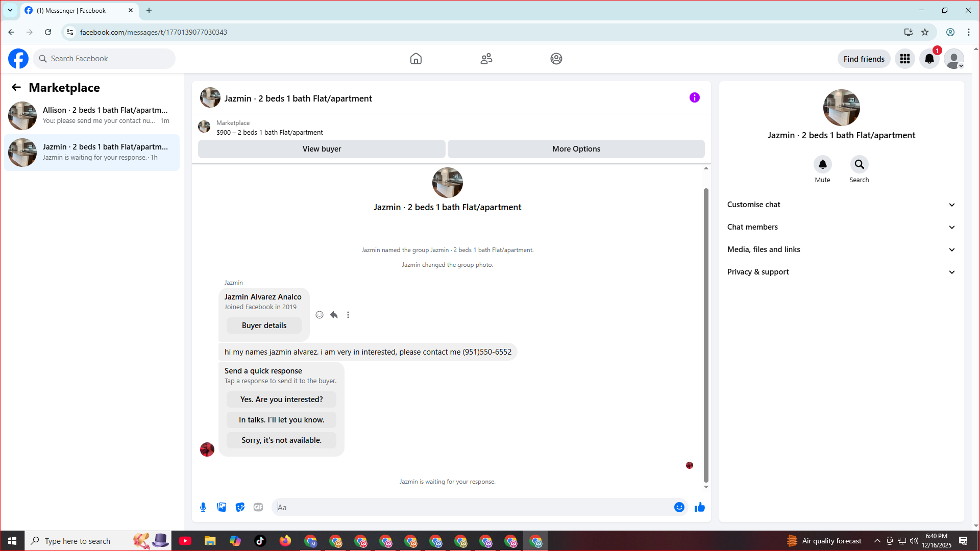Click the More Options button

[576, 149]
